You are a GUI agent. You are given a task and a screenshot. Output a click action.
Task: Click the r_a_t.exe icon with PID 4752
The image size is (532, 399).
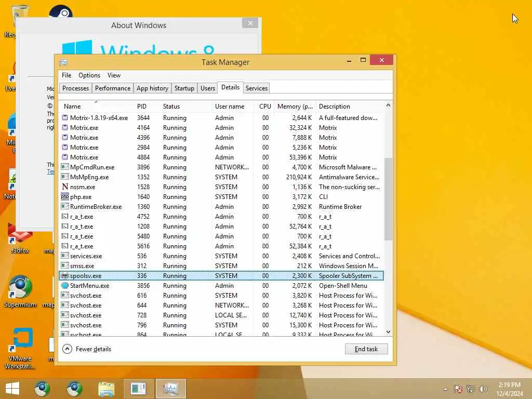click(x=65, y=216)
